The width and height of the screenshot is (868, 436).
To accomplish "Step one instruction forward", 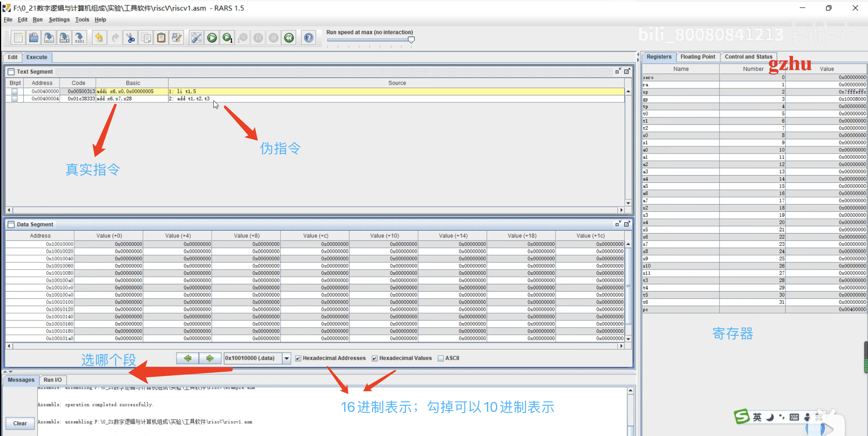I will [x=227, y=38].
